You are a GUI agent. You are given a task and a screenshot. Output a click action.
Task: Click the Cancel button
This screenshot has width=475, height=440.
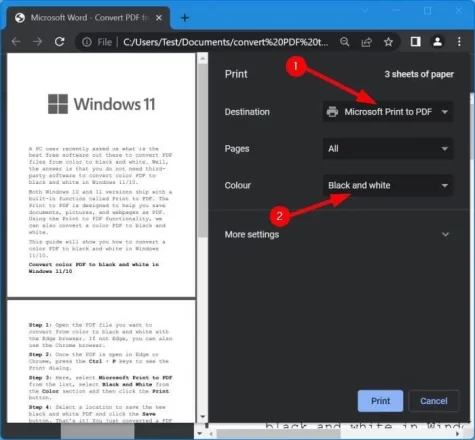434,401
